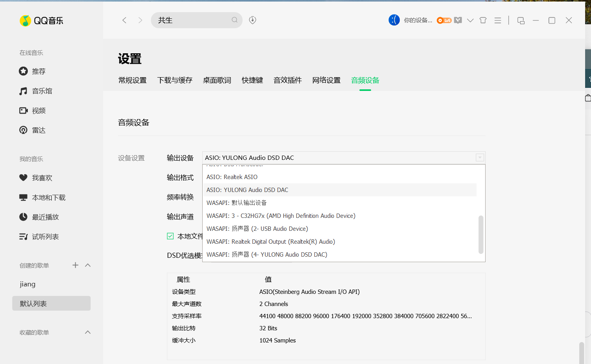
Task: Expand the account dropdown chevron
Action: (x=470, y=20)
